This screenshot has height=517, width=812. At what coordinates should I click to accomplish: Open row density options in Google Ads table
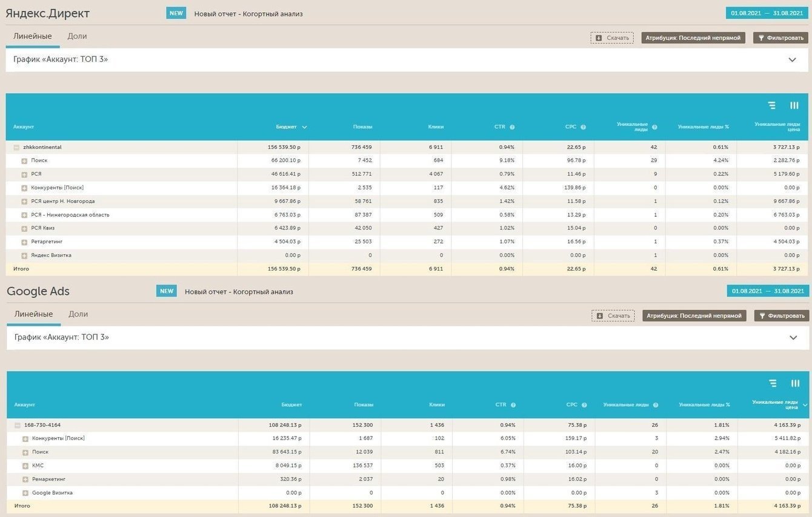pyautogui.click(x=773, y=383)
